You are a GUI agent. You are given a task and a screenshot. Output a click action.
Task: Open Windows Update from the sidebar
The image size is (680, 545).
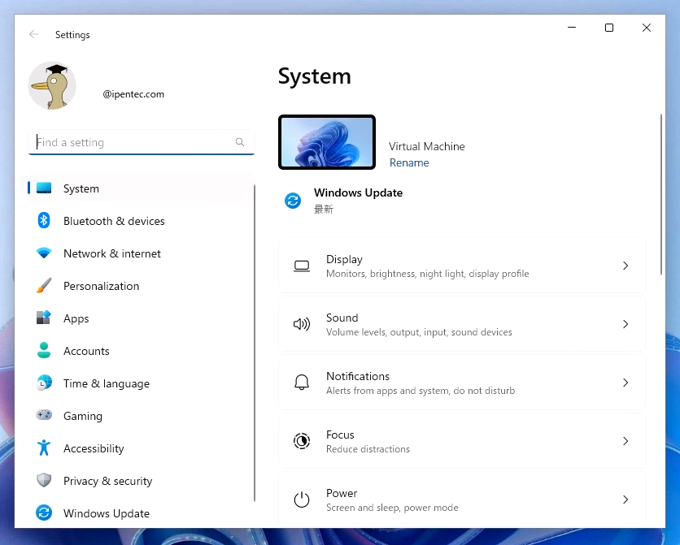click(x=141, y=513)
